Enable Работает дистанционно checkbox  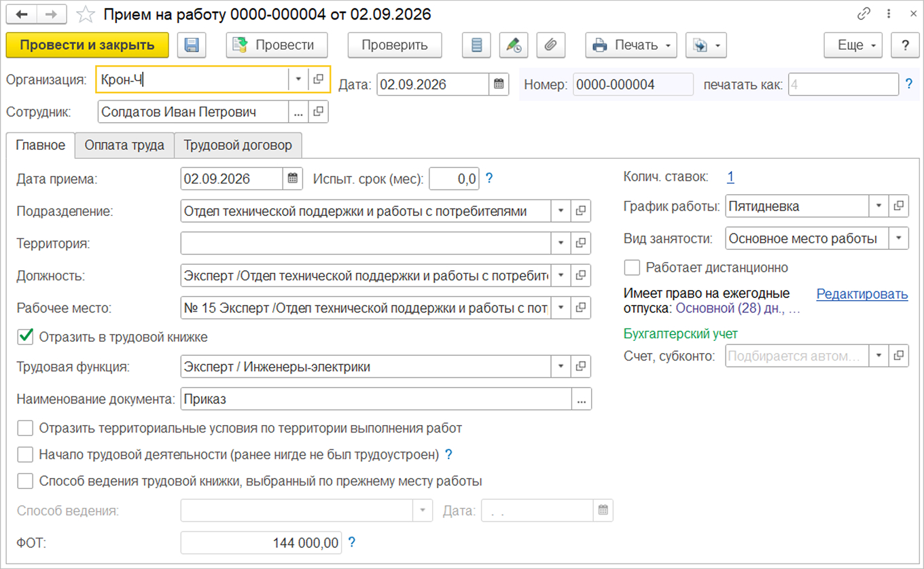click(633, 268)
